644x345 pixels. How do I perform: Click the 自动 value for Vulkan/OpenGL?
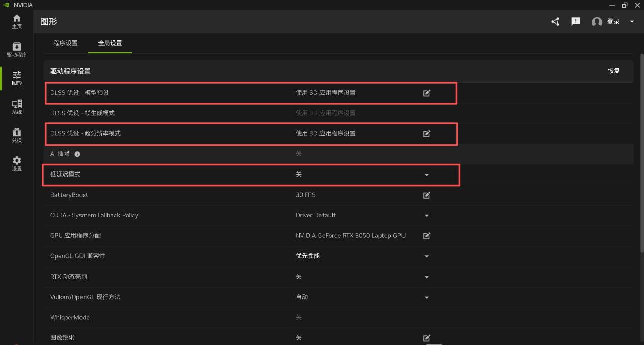tap(302, 297)
